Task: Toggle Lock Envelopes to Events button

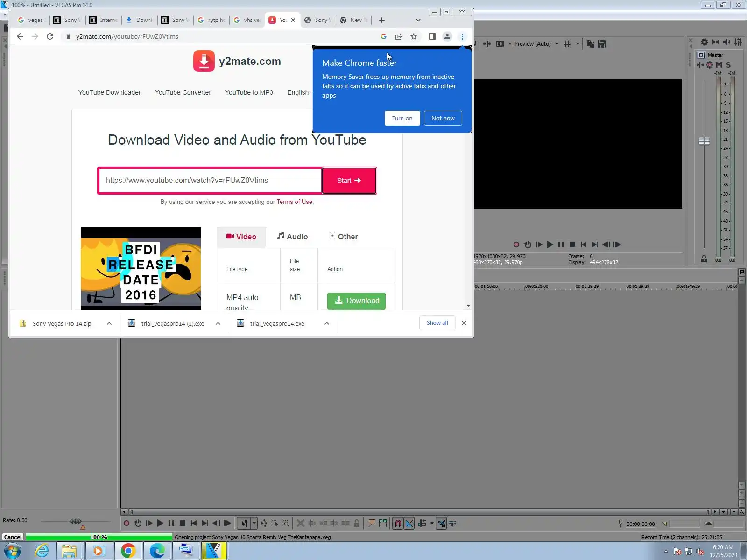Action: pyautogui.click(x=441, y=524)
